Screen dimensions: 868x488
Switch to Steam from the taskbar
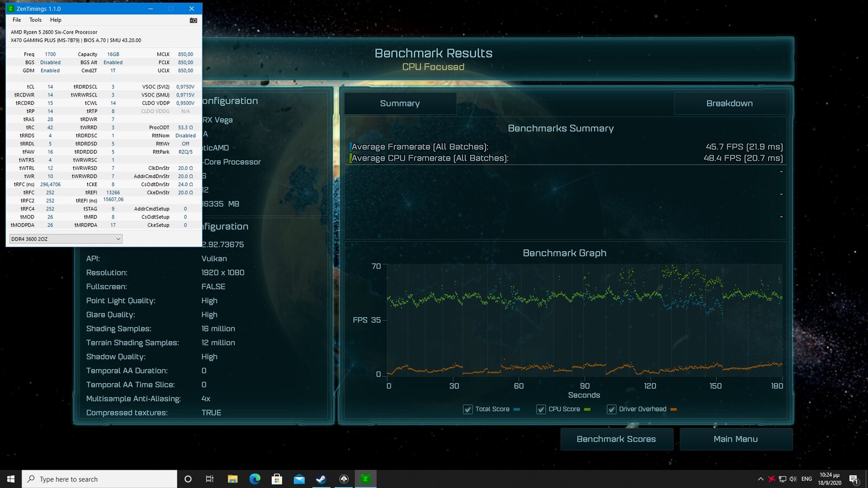(x=321, y=479)
